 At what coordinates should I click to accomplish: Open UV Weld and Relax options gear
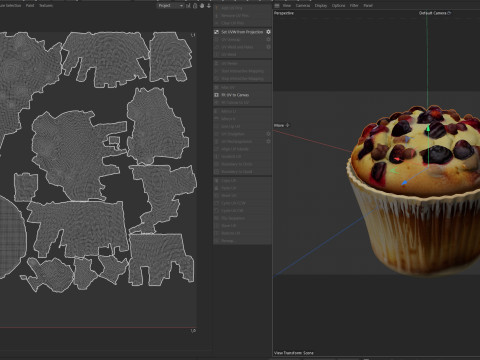pos(268,47)
